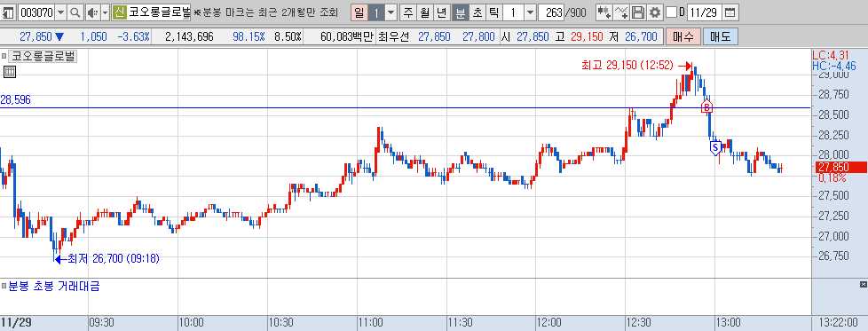Switch to the 틱 (tick) chart tab

point(493,12)
